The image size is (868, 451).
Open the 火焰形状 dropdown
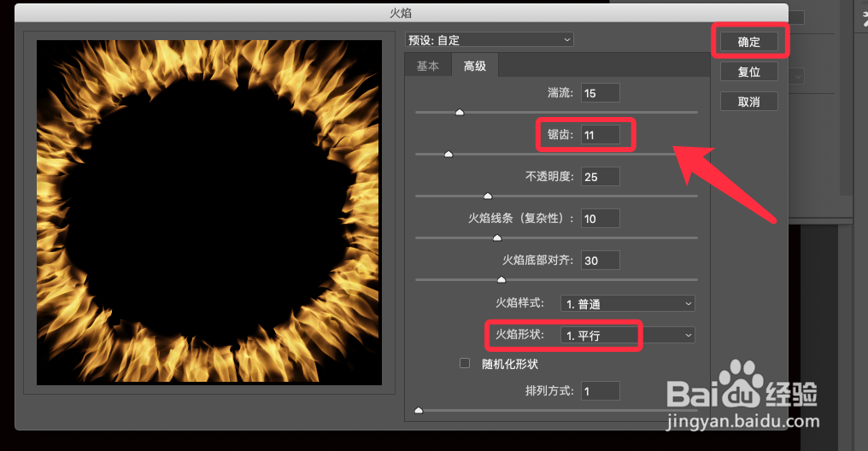pos(628,335)
